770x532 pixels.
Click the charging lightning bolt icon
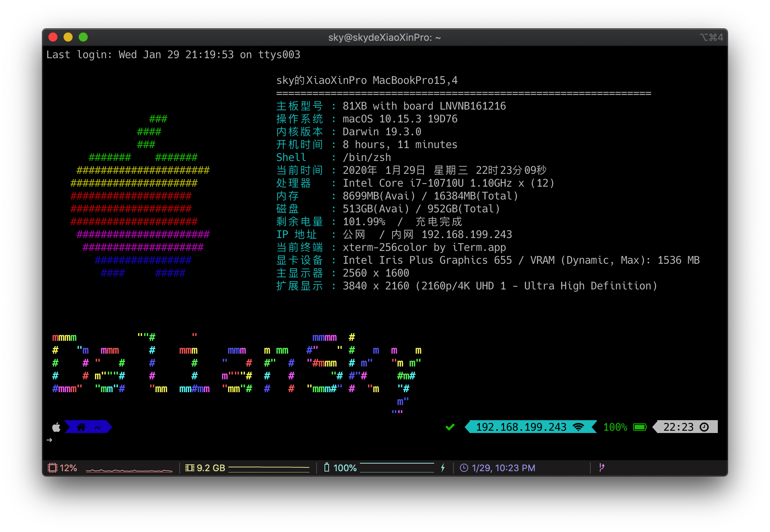point(443,468)
